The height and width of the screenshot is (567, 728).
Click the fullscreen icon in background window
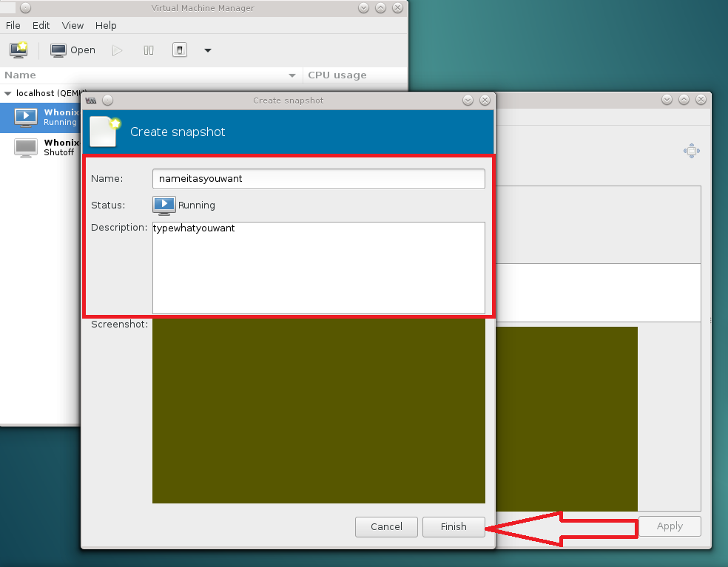(691, 151)
